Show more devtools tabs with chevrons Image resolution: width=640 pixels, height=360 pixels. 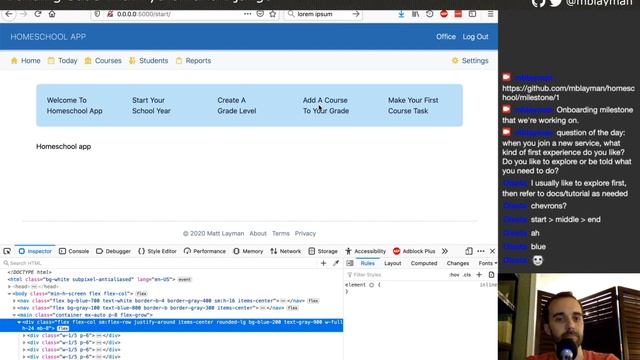pos(445,251)
